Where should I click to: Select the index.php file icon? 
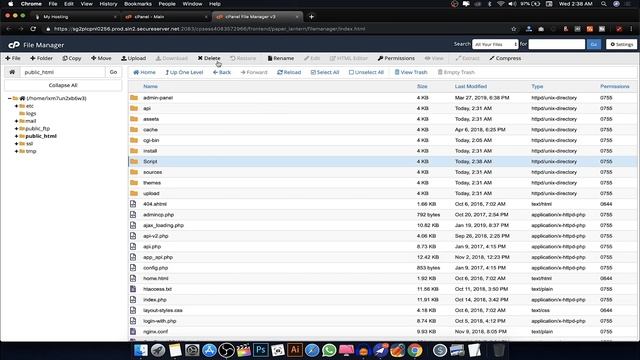tap(133, 300)
